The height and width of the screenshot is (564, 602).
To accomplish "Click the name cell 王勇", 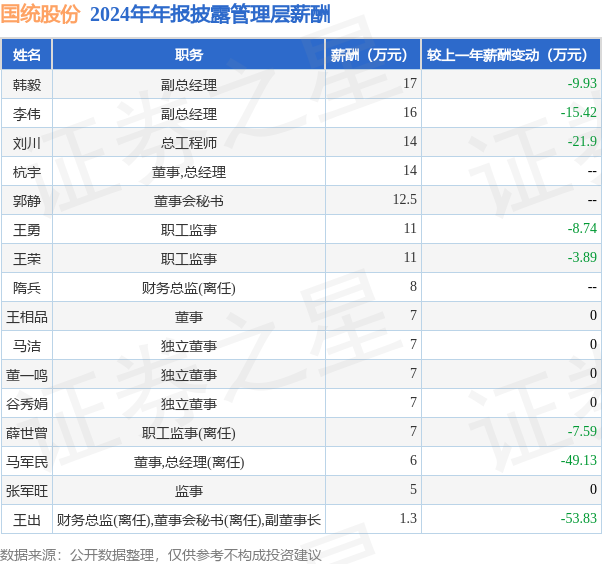I will 26,230.
